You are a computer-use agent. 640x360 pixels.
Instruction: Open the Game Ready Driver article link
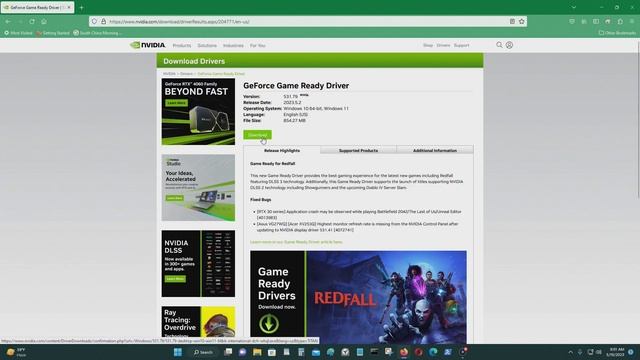296,242
